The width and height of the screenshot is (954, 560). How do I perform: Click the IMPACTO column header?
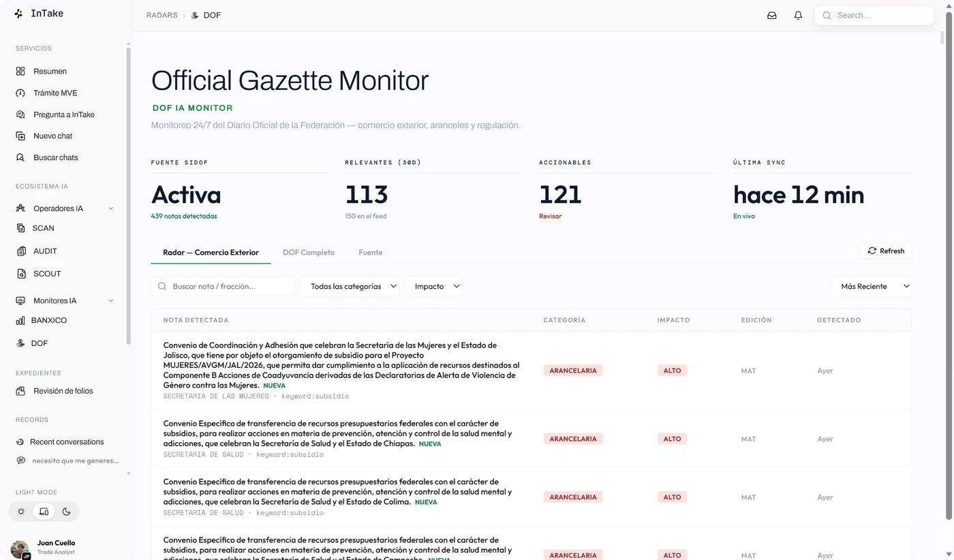pyautogui.click(x=673, y=320)
